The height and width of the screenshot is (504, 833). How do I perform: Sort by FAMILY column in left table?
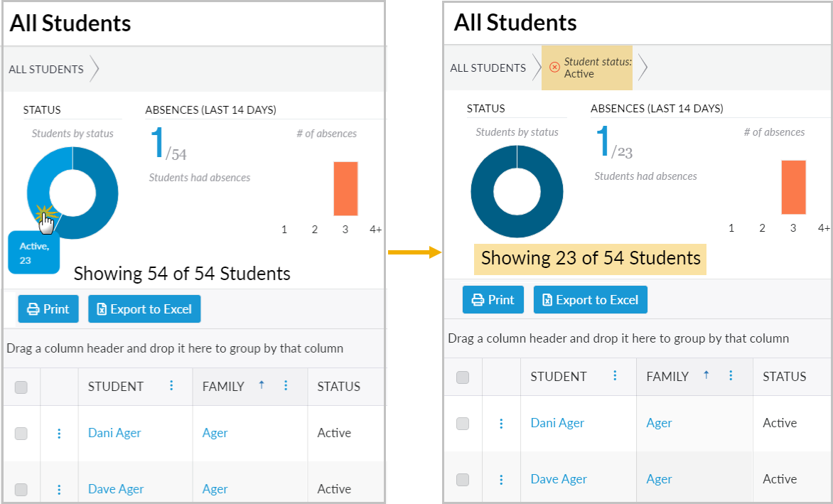coord(223,386)
